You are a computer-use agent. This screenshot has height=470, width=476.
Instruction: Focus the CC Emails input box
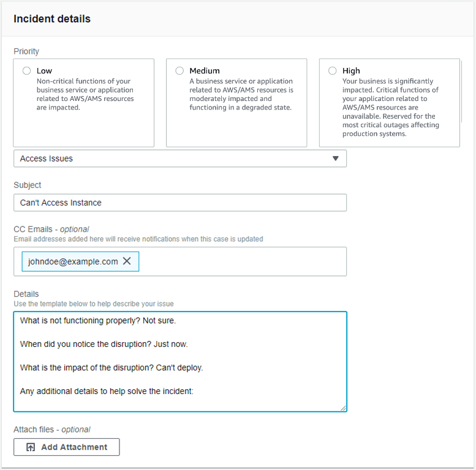pyautogui.click(x=245, y=261)
